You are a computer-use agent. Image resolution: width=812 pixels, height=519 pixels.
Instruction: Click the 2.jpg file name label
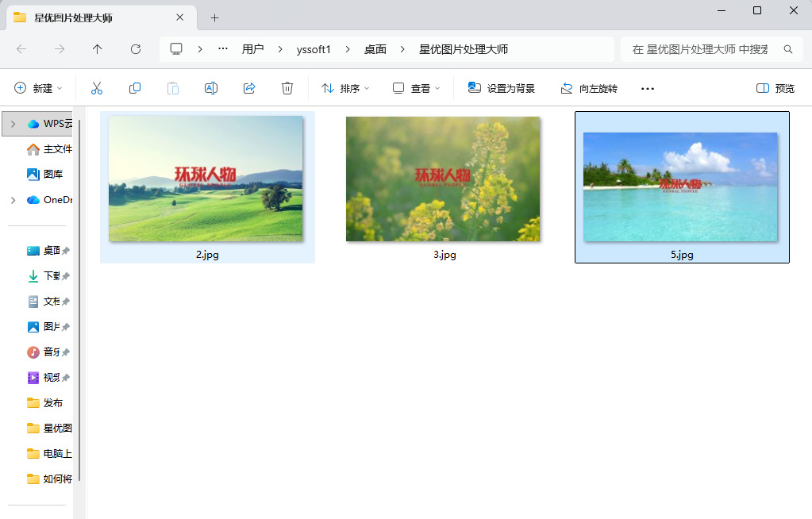point(207,254)
